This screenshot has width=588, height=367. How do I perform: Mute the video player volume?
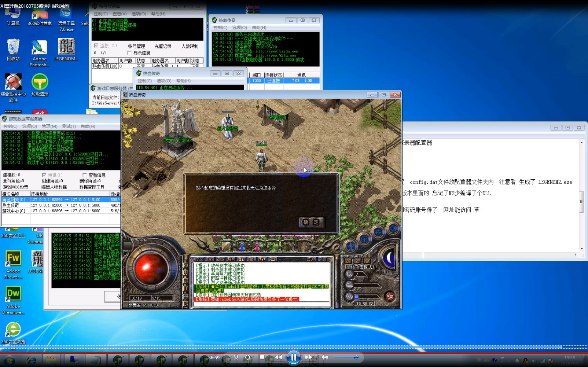(x=325, y=357)
